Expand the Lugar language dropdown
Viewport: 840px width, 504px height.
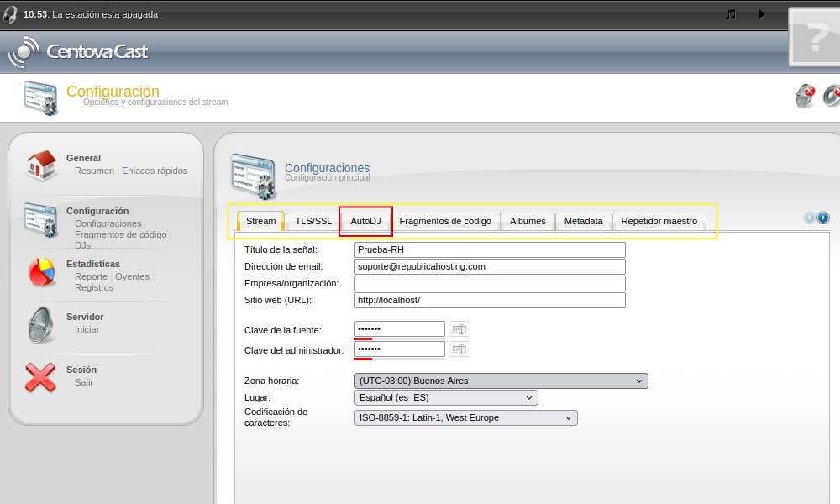click(x=446, y=397)
